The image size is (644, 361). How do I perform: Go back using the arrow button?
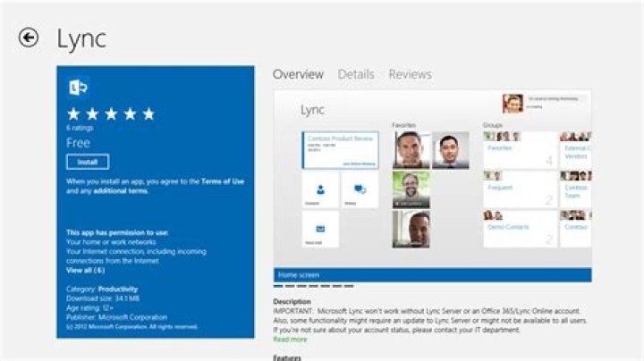coord(29,38)
